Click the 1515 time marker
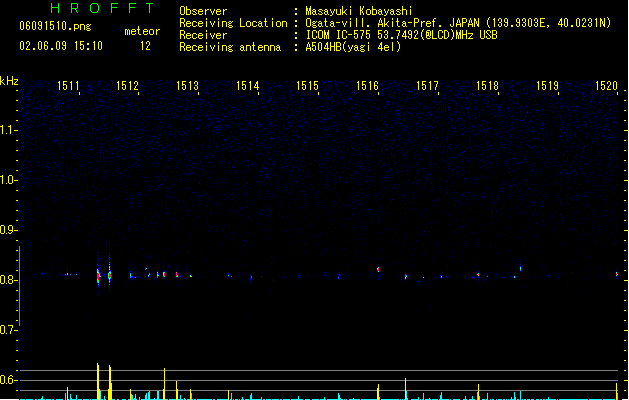 tap(307, 86)
